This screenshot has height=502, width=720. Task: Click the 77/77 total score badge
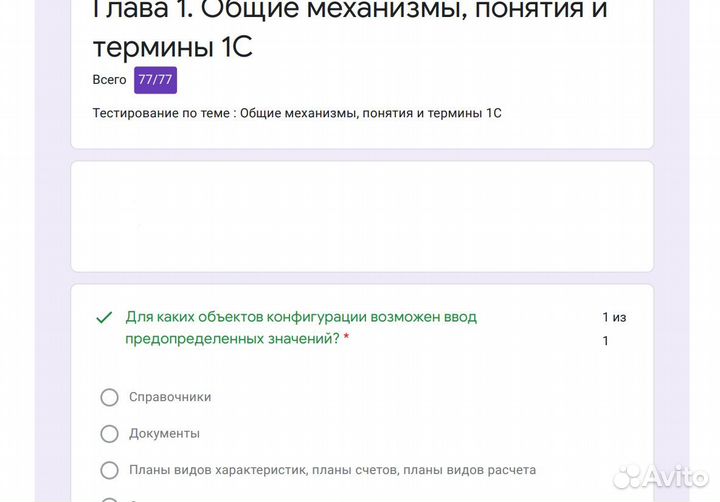[x=155, y=80]
